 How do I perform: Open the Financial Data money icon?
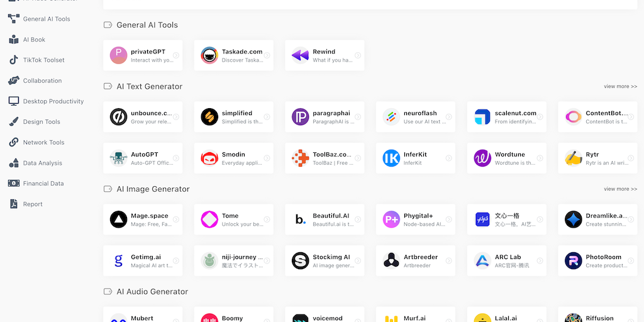point(14,183)
